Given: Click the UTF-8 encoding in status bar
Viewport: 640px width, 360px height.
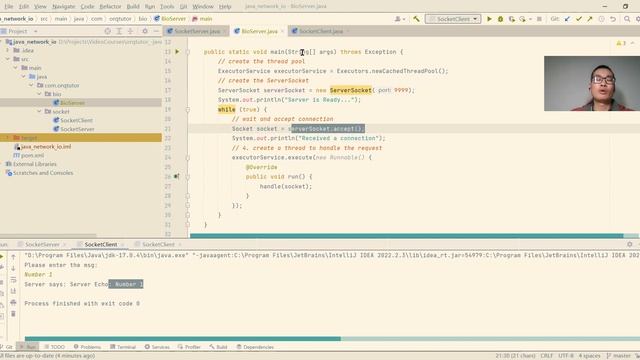Looking at the screenshot, I should [566, 356].
